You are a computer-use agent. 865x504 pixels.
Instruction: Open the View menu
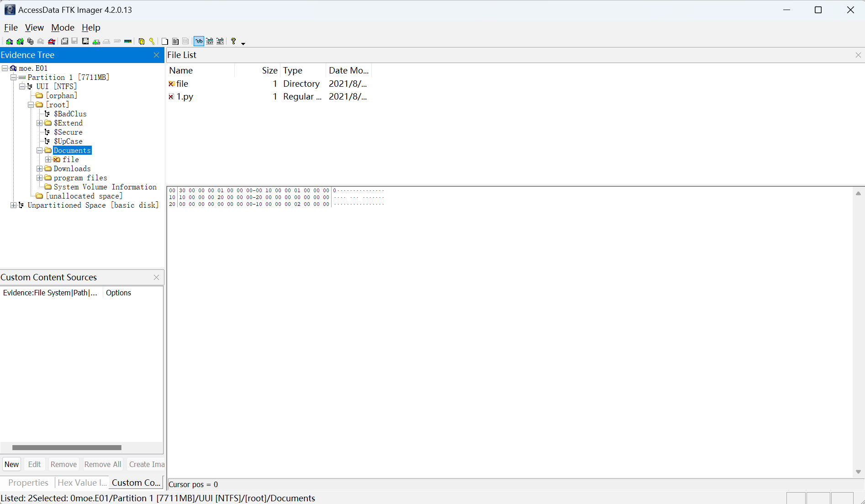coord(34,27)
